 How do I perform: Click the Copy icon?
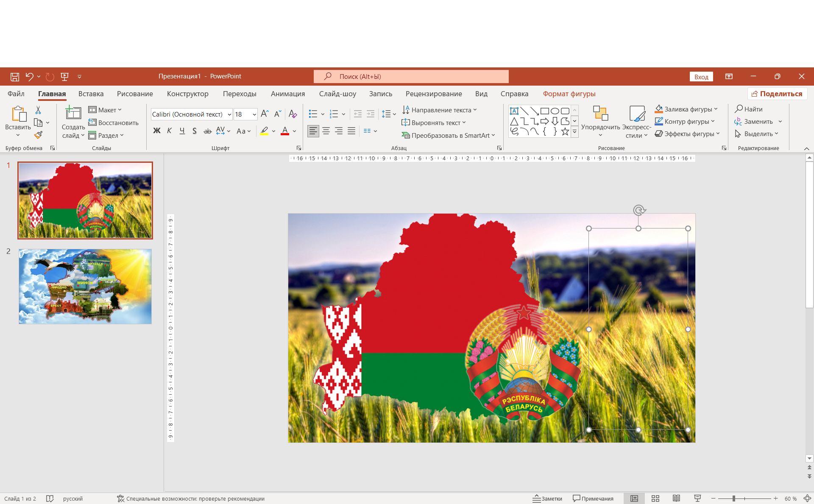point(38,123)
